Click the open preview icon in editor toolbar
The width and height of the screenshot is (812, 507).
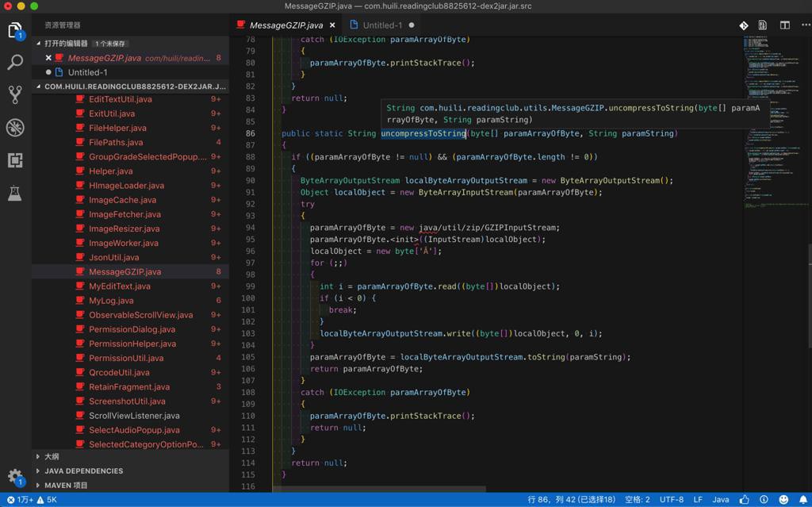click(x=762, y=25)
